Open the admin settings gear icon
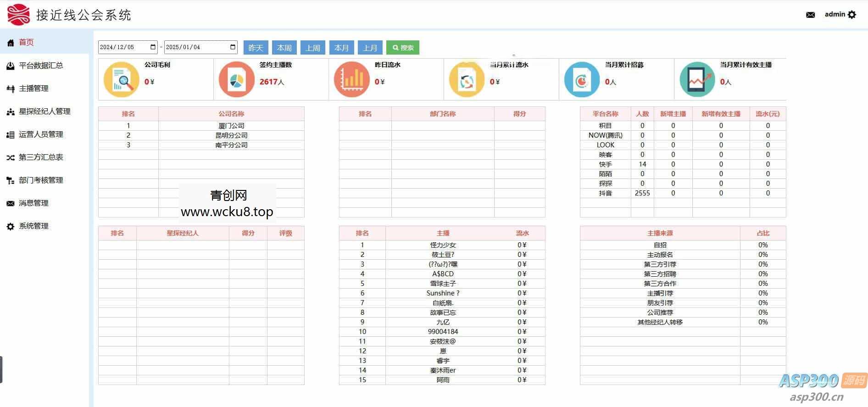Image resolution: width=868 pixels, height=407 pixels. tap(852, 15)
